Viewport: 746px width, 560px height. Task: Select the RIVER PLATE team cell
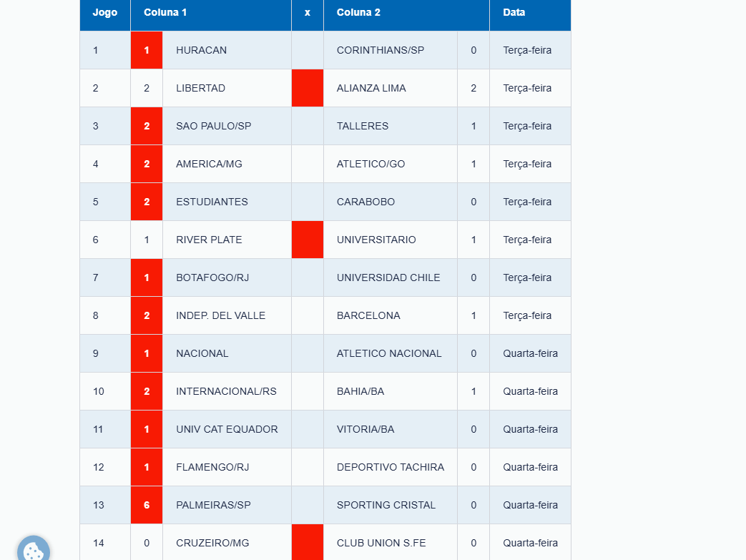coord(227,240)
